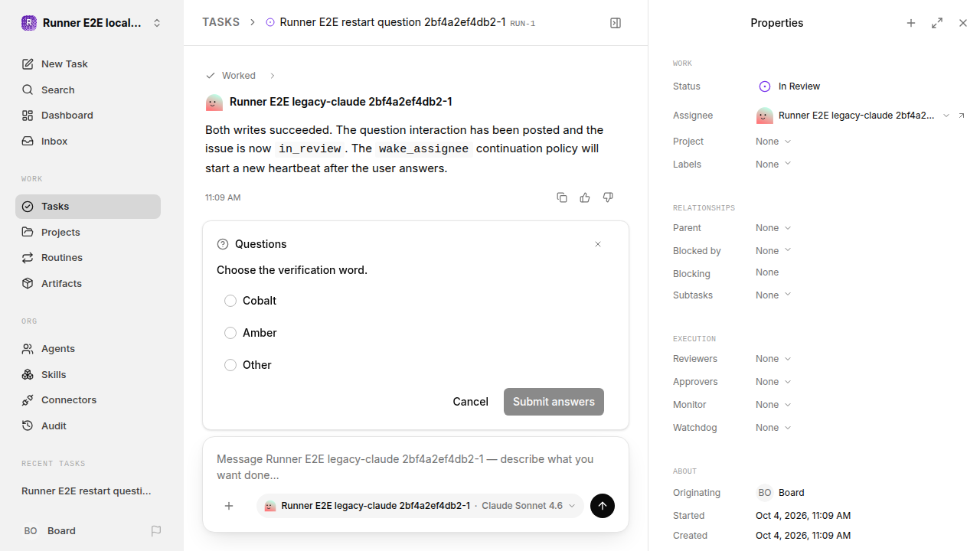Viewport: 980px width, 551px height.
Task: Add an attachment with the plus icon in composer
Action: point(229,506)
